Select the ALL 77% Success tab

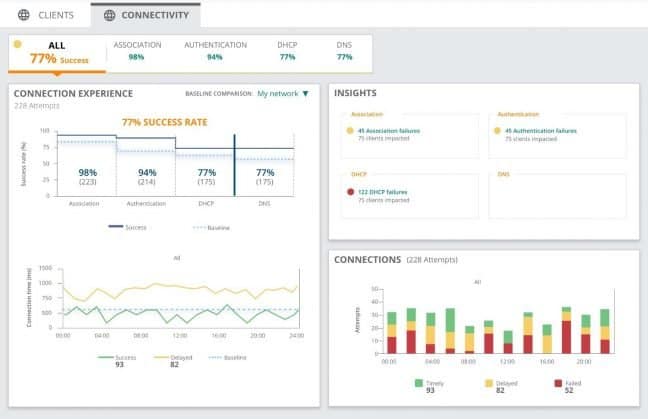click(x=57, y=53)
